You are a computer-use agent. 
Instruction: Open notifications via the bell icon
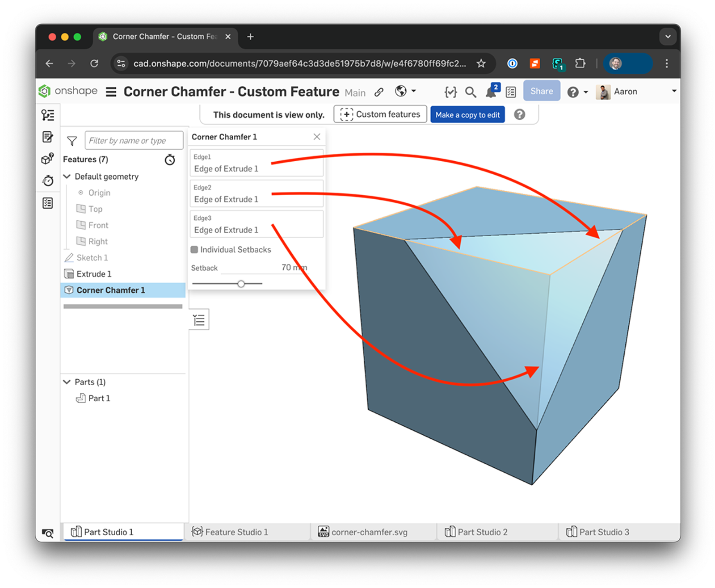(x=490, y=92)
